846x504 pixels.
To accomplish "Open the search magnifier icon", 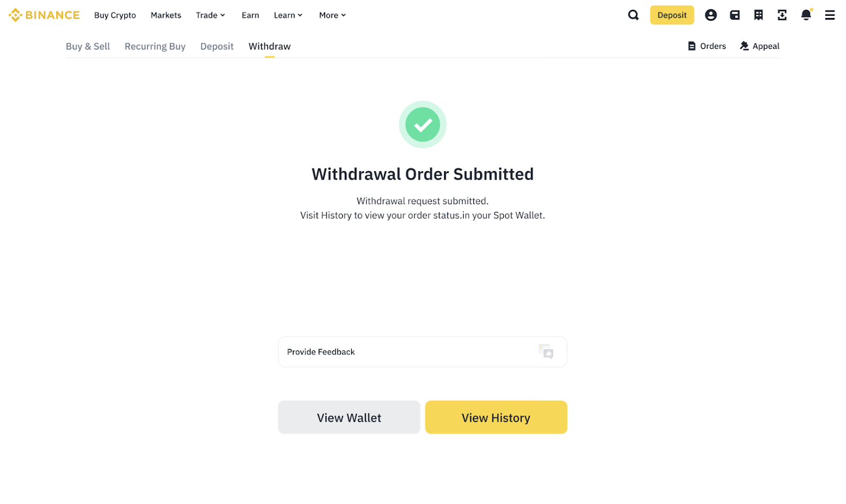I will (x=633, y=15).
